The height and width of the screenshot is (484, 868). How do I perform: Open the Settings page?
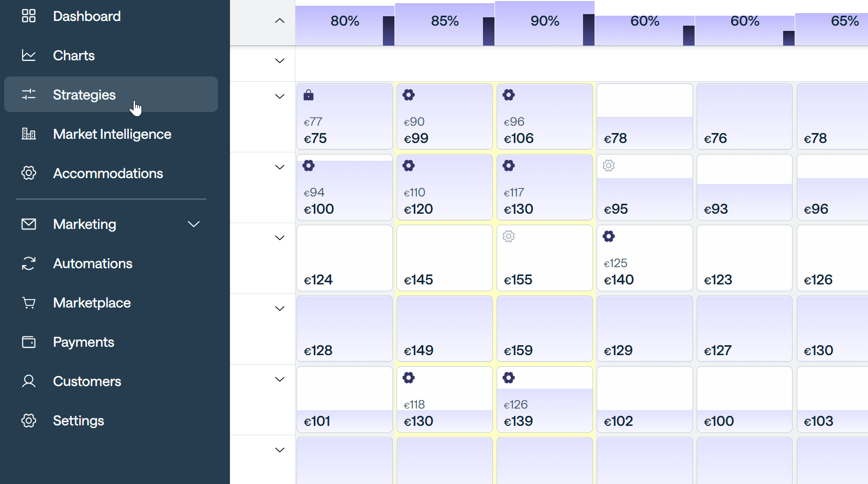pos(79,421)
